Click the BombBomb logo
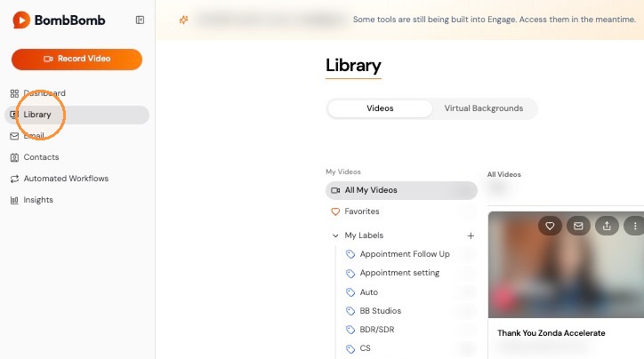Viewport: 644px width, 359px height. 59,20
